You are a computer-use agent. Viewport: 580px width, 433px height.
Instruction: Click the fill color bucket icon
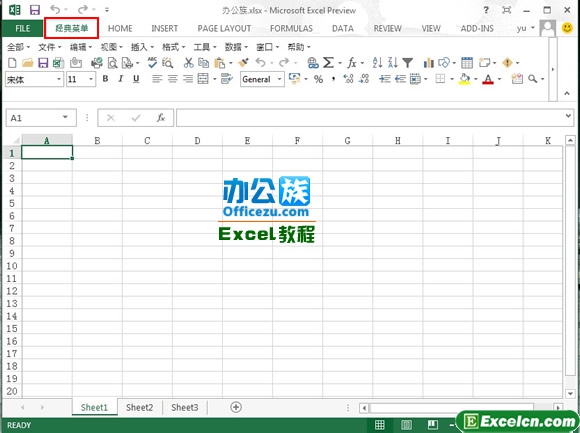click(464, 79)
